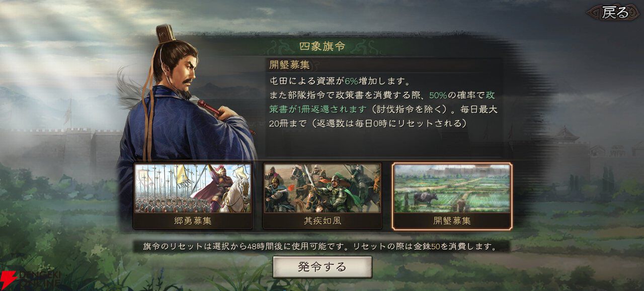Select the 開墾募集 farmland artwork

point(452,188)
